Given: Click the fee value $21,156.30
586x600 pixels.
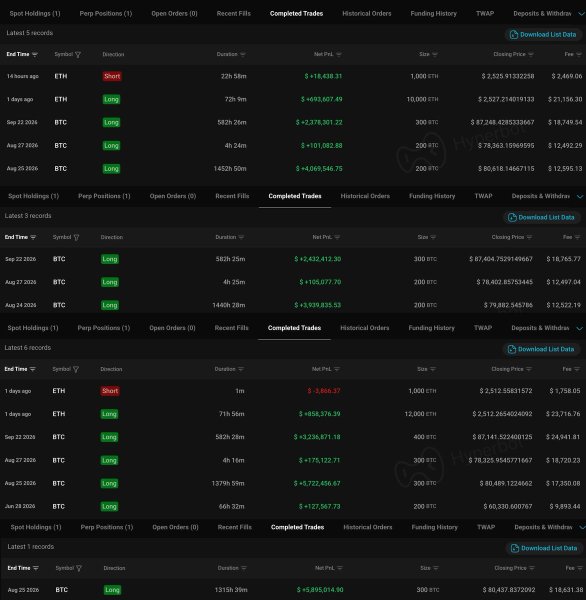Looking at the screenshot, I should 565,99.
